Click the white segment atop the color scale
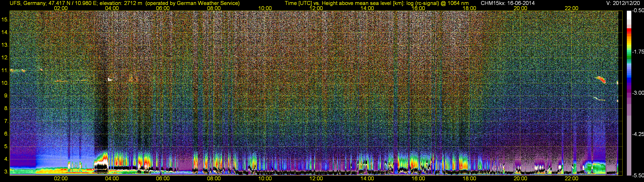 (629, 15)
